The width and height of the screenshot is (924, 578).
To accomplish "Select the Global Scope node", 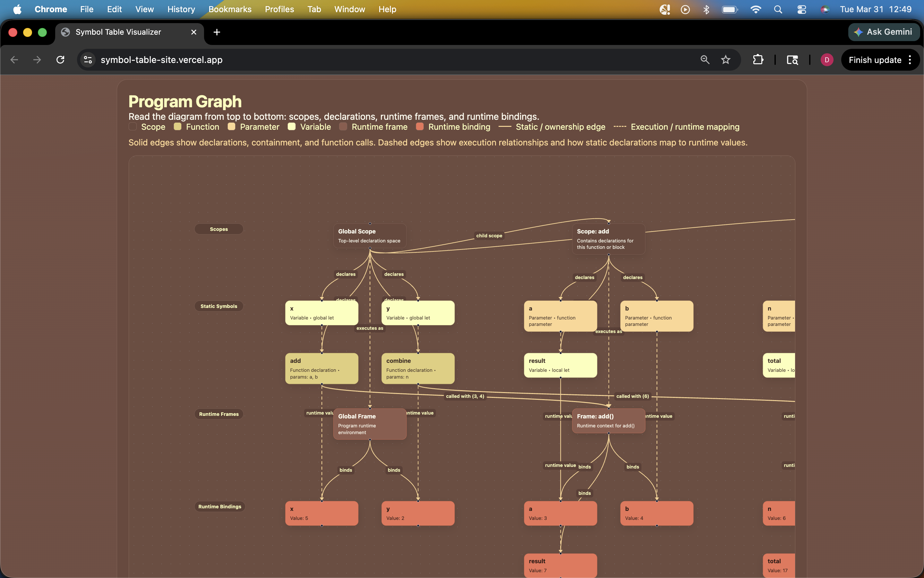I will pyautogui.click(x=370, y=235).
